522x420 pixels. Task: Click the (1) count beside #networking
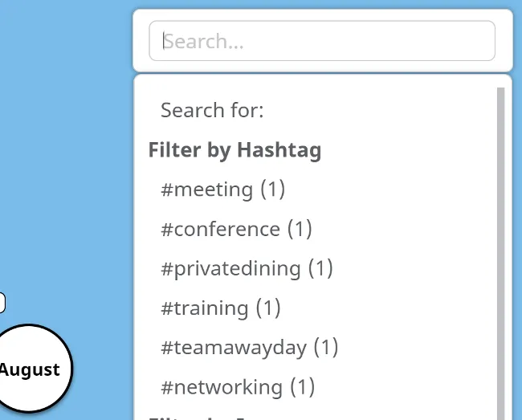[x=302, y=387]
